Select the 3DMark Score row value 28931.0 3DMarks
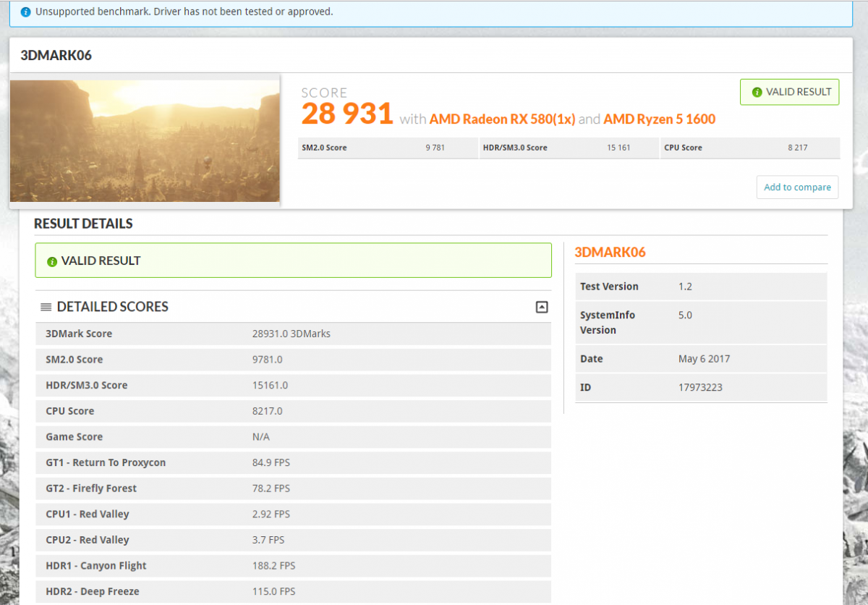Image resolution: width=868 pixels, height=605 pixels. (x=292, y=334)
